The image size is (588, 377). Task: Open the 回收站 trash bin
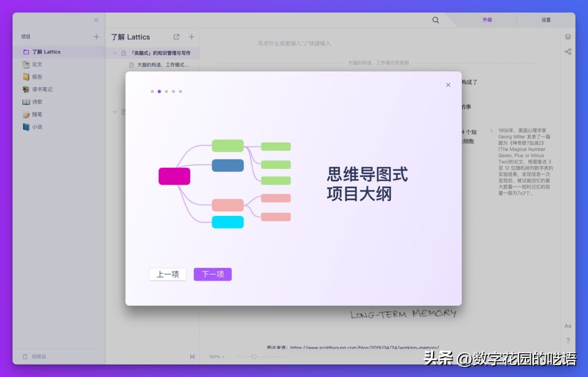tap(34, 357)
